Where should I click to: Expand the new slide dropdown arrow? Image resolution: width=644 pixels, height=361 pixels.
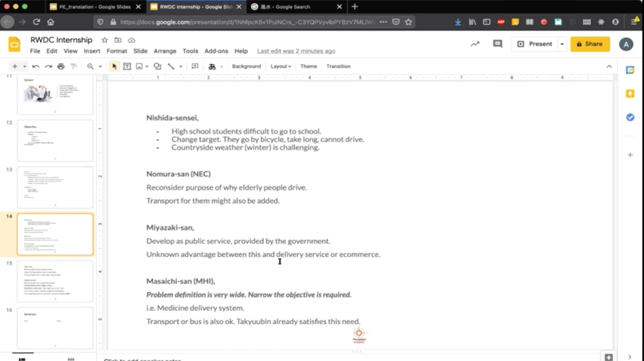coord(24,66)
